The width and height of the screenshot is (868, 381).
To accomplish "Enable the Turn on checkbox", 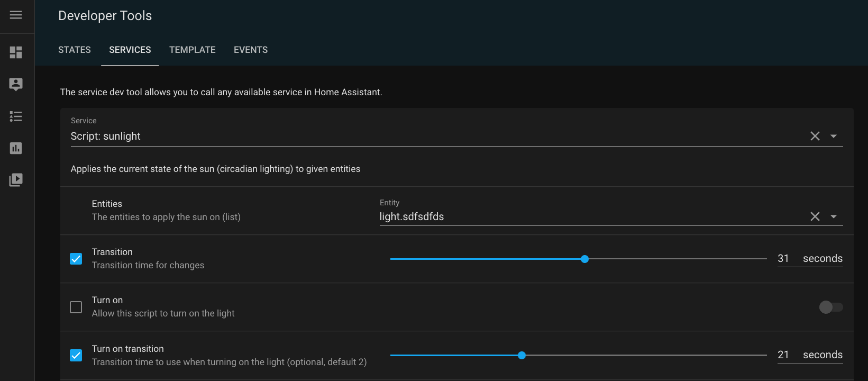I will click(76, 307).
